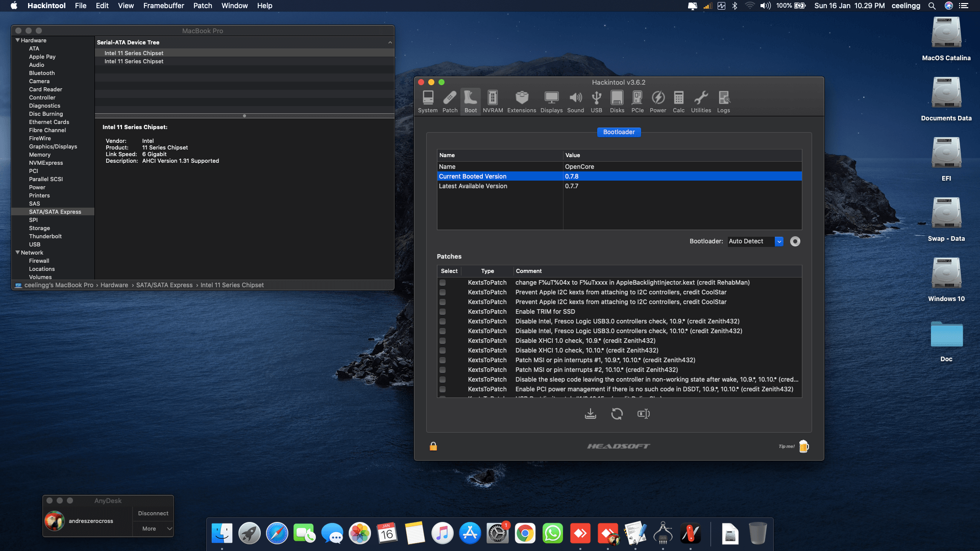Check Disable XHCI 1.0 check 10.9 patch
980x551 pixels.
pos(443,341)
